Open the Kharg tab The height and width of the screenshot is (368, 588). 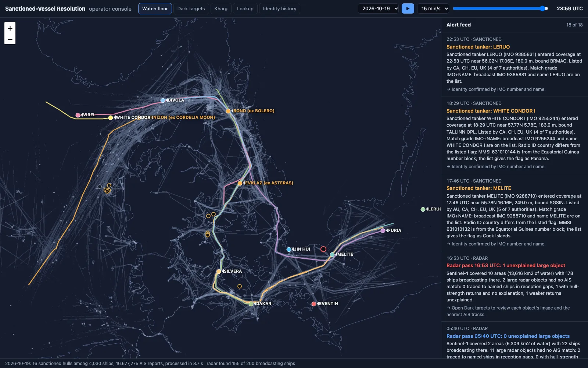221,8
